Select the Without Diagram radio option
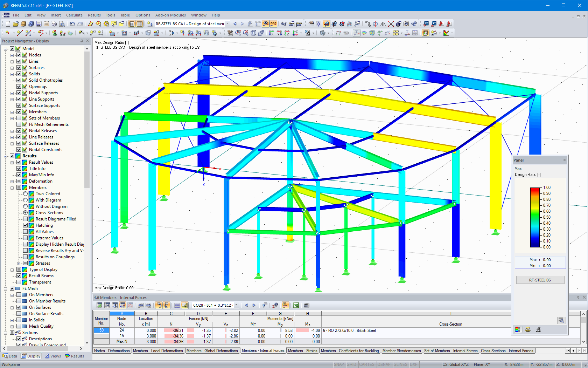Viewport: 588px width, 368px height. click(x=26, y=206)
